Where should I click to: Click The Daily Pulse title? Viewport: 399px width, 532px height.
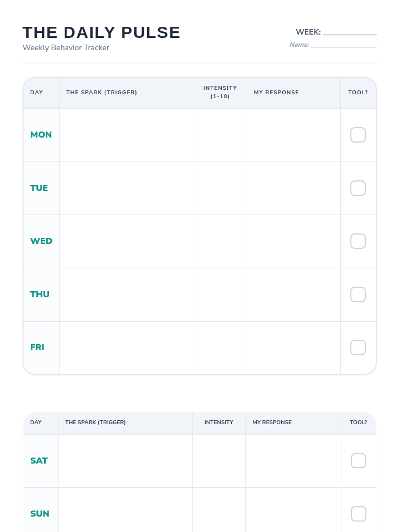click(101, 33)
